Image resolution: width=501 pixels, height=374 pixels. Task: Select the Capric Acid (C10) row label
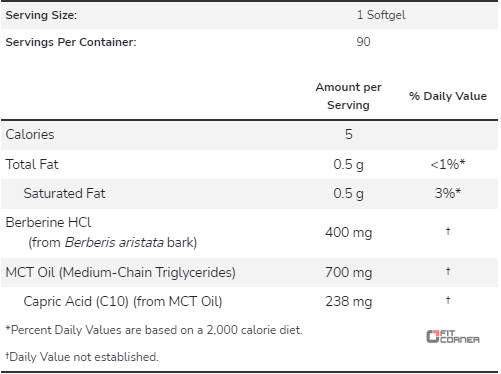tap(123, 302)
